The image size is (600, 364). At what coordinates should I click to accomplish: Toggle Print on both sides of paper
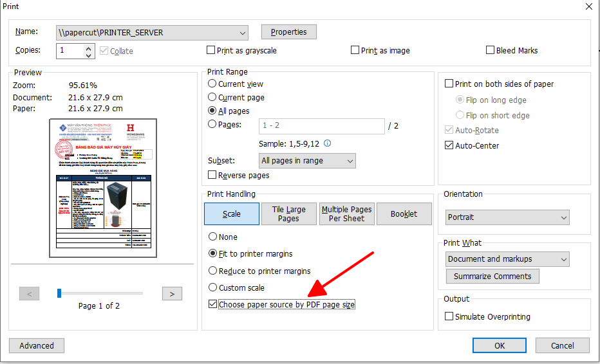tap(449, 84)
